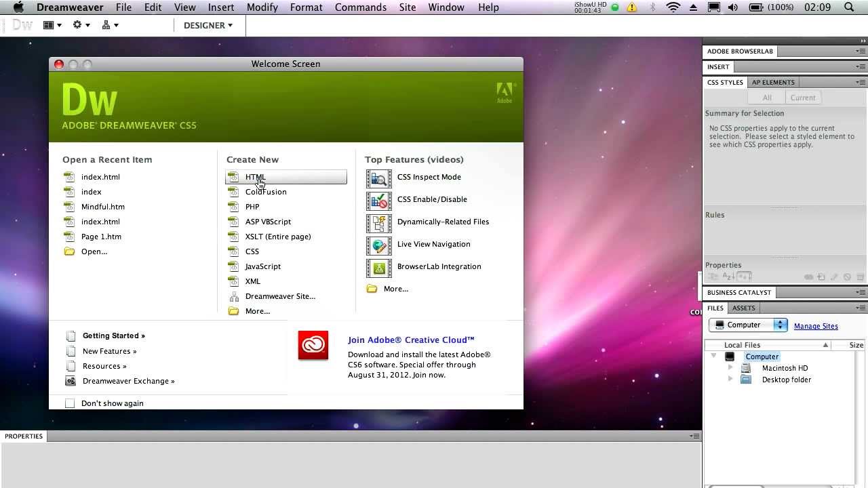Click the CSS Enable/Disable video icon
Viewport: 868px width, 488px height.
(x=379, y=201)
